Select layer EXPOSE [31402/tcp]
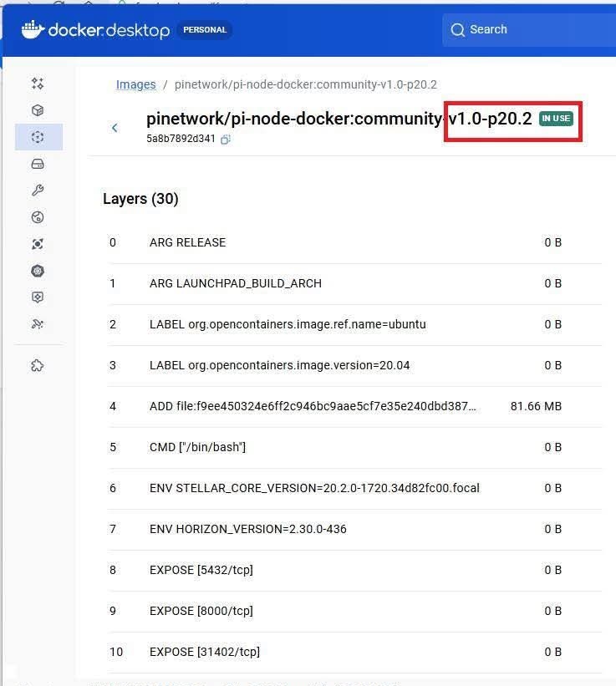 tap(354, 652)
